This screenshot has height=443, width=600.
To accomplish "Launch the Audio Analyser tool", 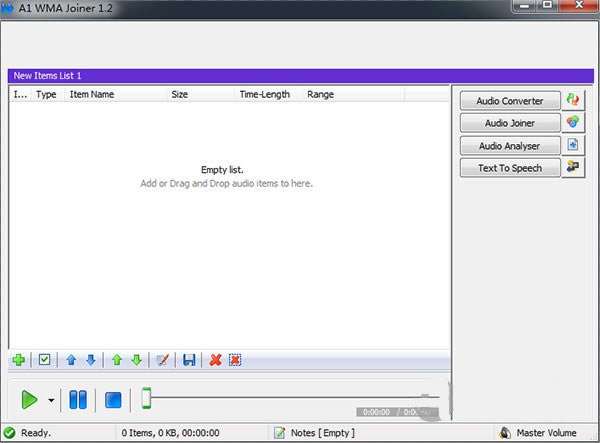I will (510, 146).
